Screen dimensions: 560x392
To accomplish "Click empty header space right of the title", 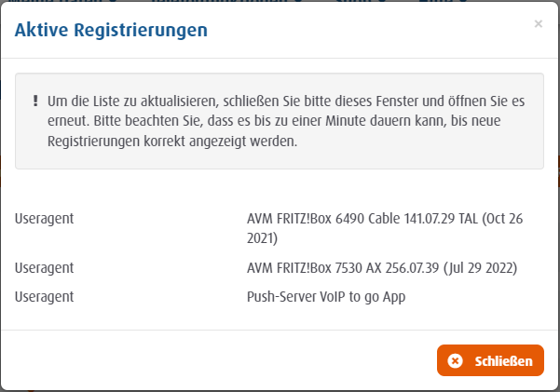I will click(373, 31).
